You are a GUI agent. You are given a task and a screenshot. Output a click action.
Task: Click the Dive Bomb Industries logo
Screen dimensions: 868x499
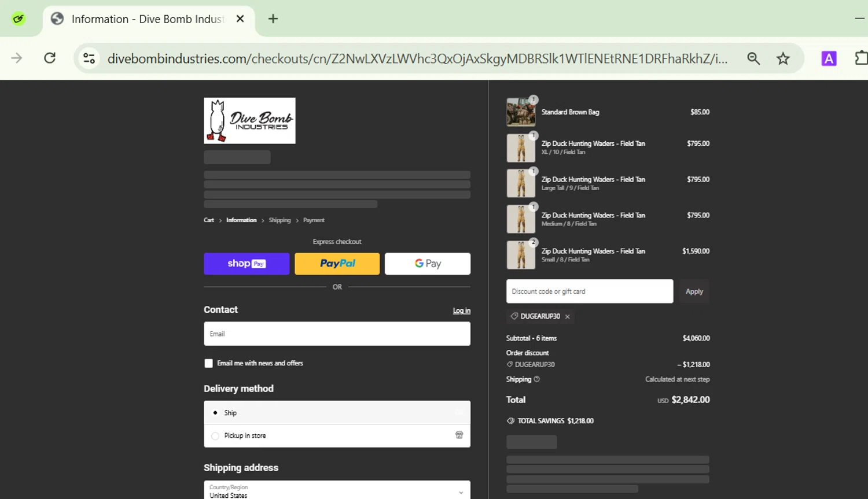(x=249, y=120)
